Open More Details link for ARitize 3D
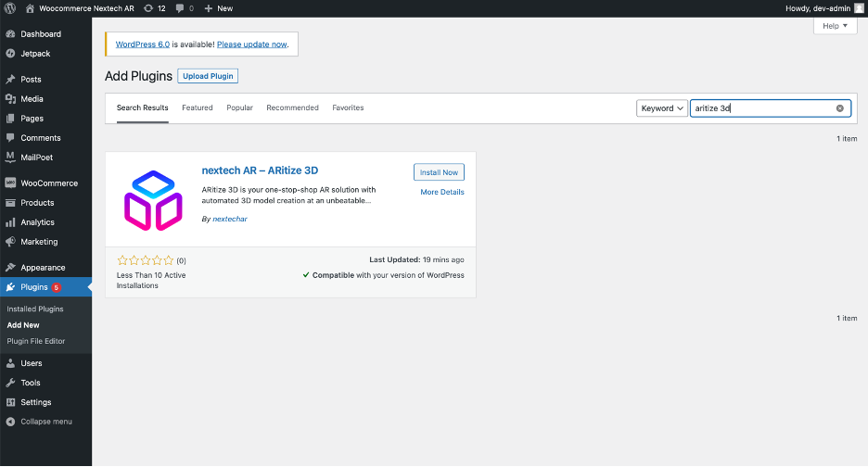This screenshot has height=467, width=868. tap(441, 192)
